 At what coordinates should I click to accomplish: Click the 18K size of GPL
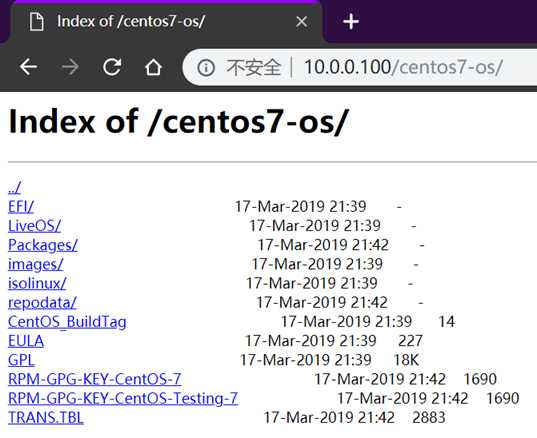406,360
